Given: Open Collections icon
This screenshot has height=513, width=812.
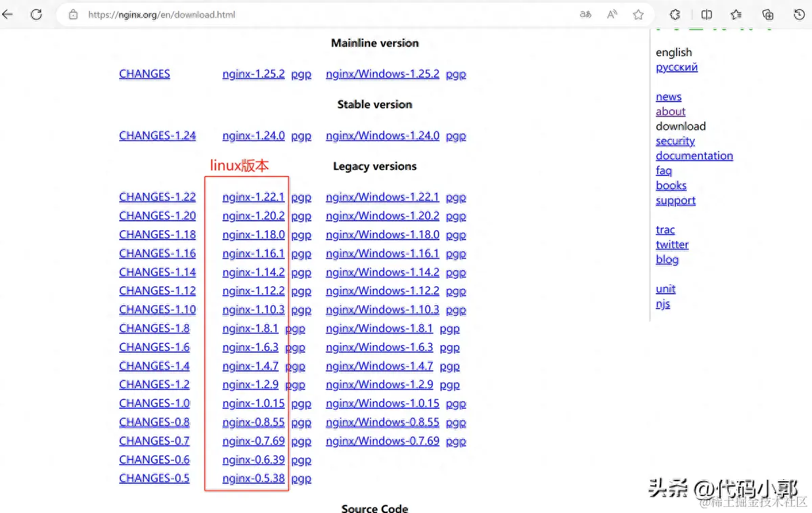Looking at the screenshot, I should pyautogui.click(x=767, y=14).
